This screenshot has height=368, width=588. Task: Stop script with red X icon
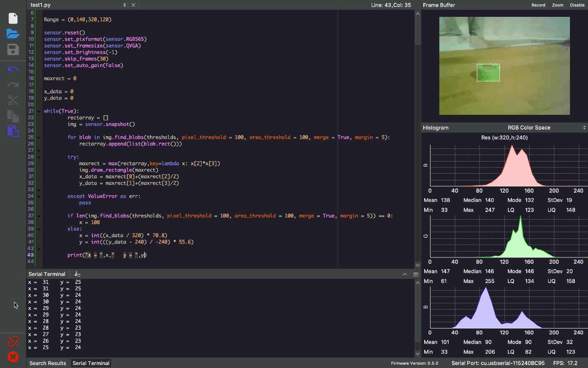[13, 357]
